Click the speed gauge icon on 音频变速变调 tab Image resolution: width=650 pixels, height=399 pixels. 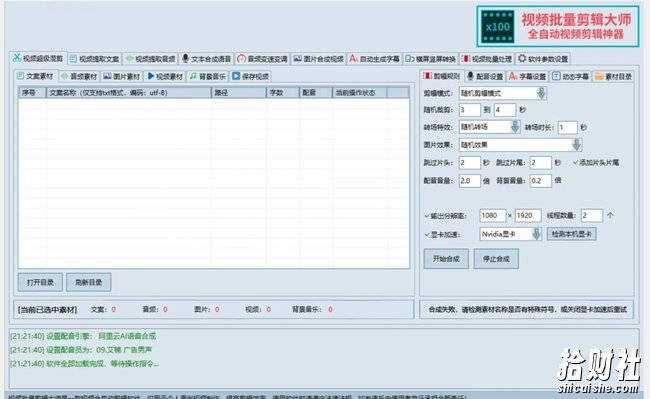pos(241,59)
